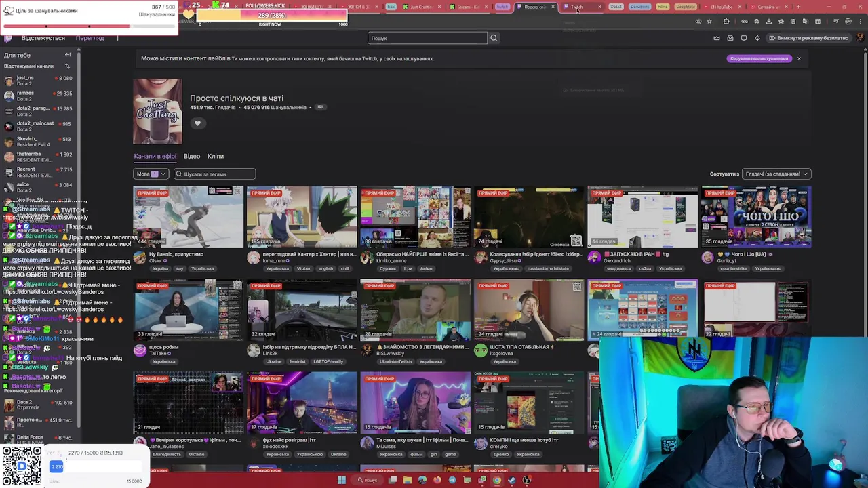
Task: Open the inbox notifications icon
Action: pos(730,38)
